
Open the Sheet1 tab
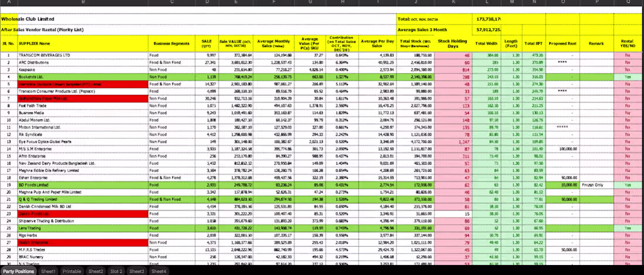[48, 271]
